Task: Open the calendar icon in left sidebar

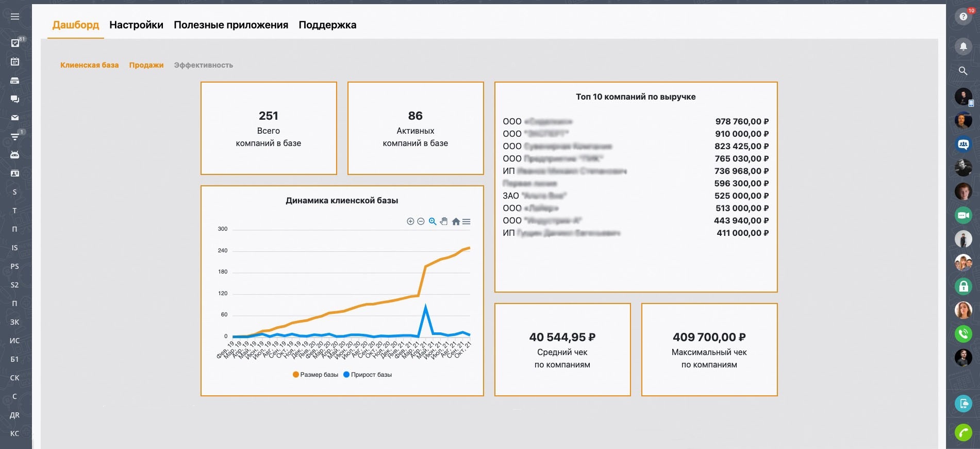Action: click(15, 62)
